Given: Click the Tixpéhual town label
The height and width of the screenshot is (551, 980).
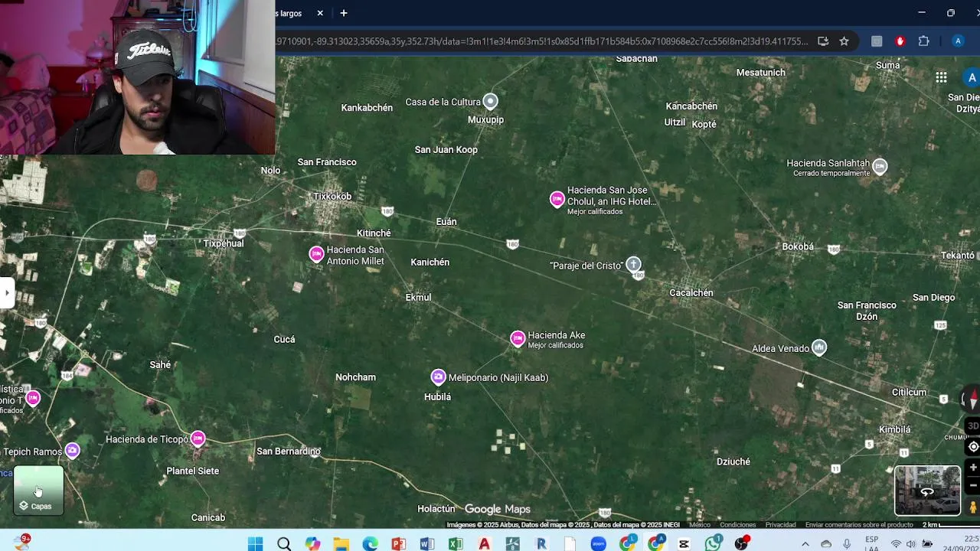Looking at the screenshot, I should pos(224,243).
